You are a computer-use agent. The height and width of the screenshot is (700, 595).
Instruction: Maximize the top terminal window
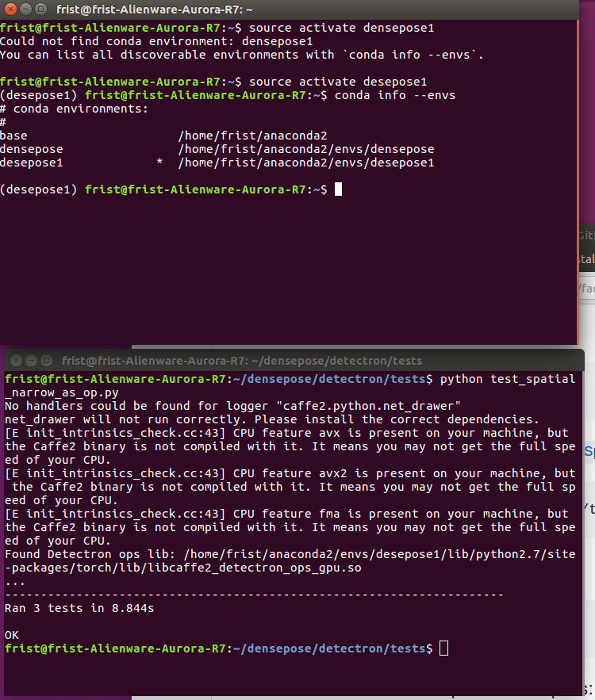[x=40, y=9]
